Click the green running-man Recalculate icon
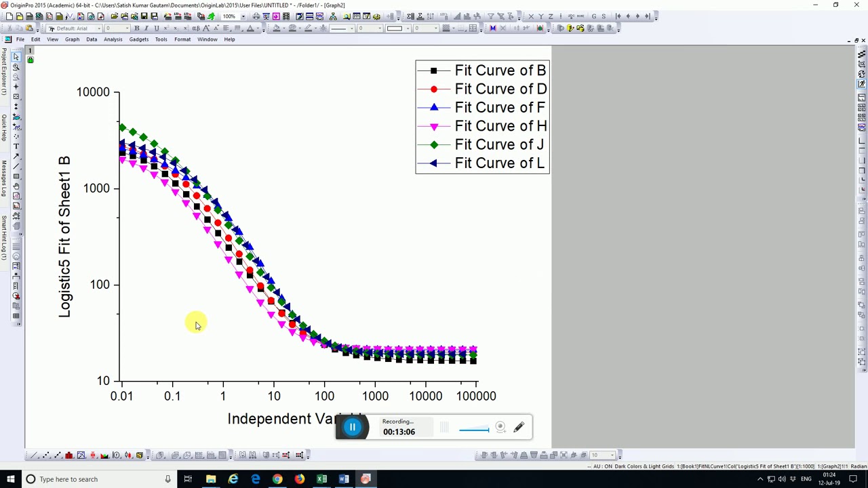 click(212, 16)
